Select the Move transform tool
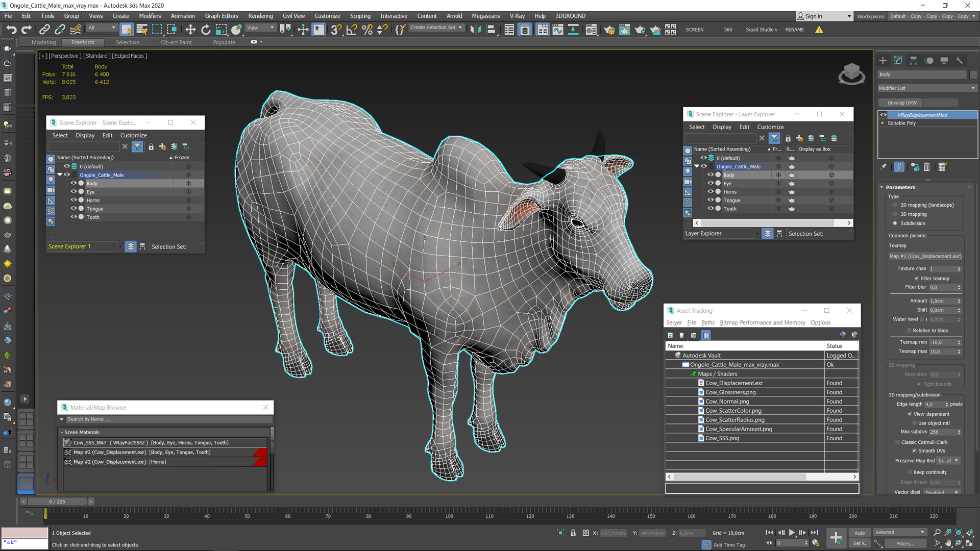 190,30
